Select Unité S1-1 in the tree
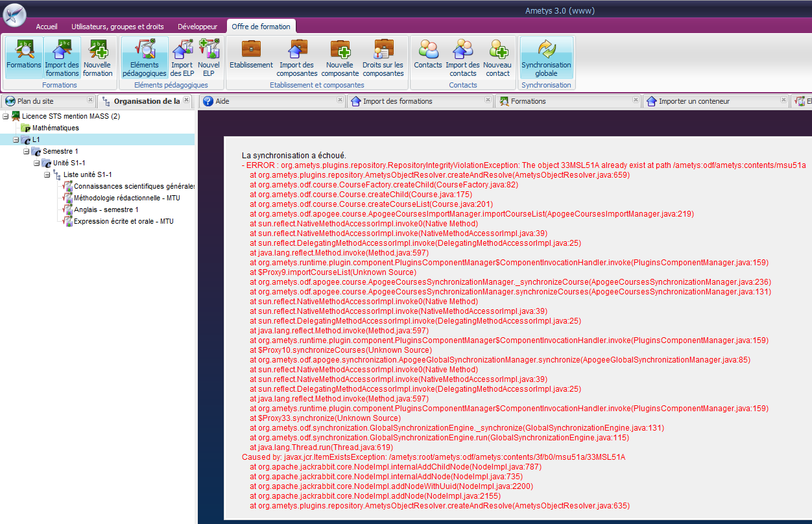Image resolution: width=812 pixels, height=524 pixels. point(69,163)
